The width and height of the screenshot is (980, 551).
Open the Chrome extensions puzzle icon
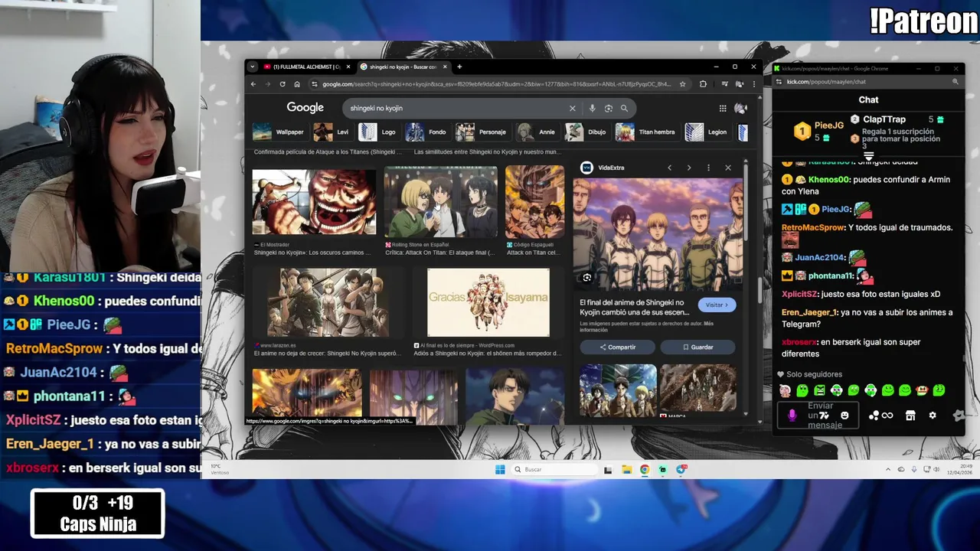[x=703, y=84]
